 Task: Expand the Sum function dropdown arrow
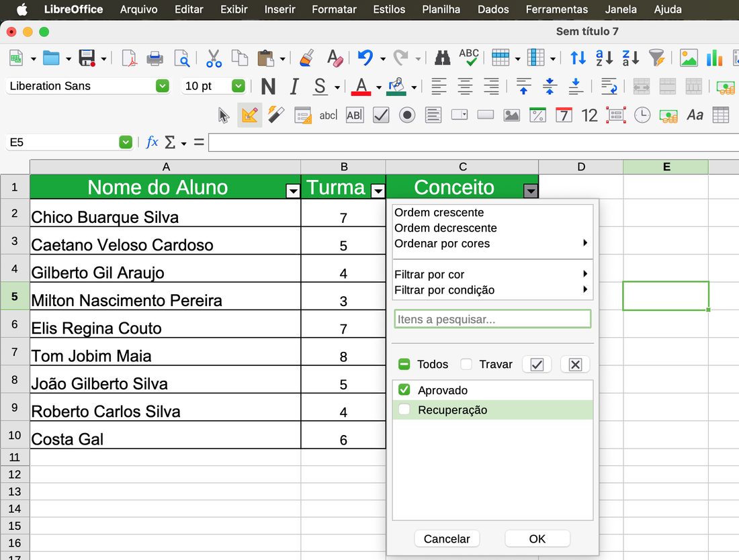[184, 143]
